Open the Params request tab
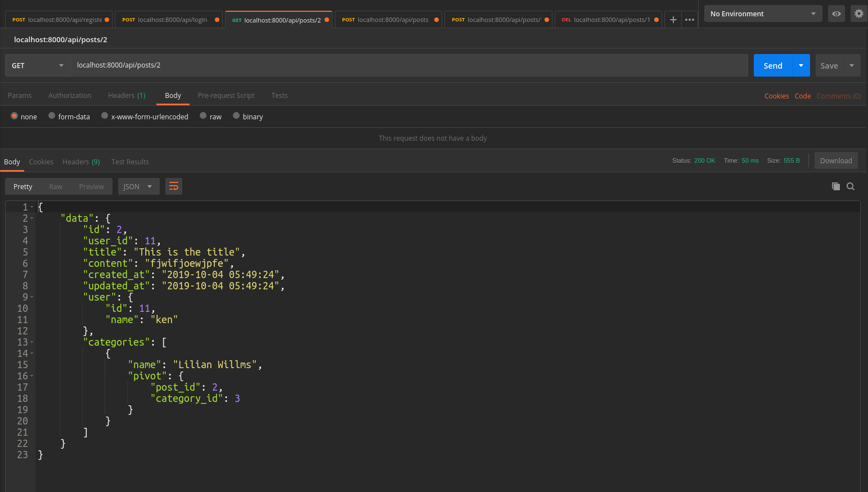 [x=20, y=96]
